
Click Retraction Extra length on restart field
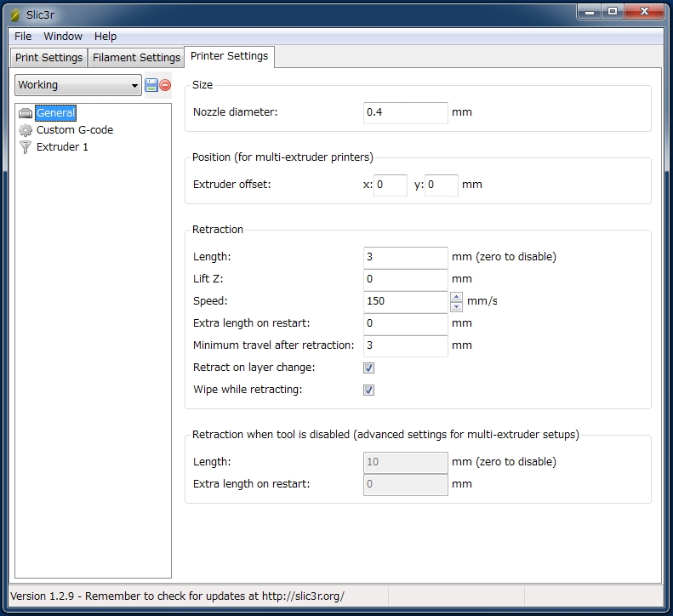coord(406,323)
